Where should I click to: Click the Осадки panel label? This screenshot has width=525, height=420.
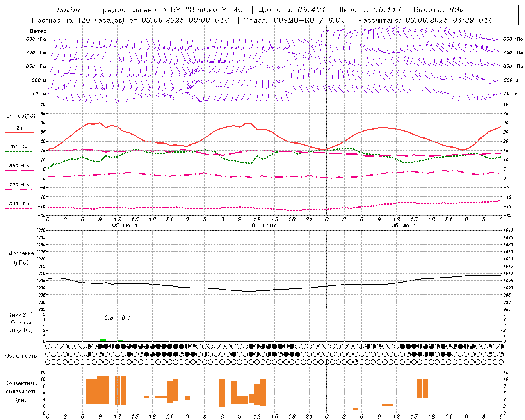click(x=21, y=322)
